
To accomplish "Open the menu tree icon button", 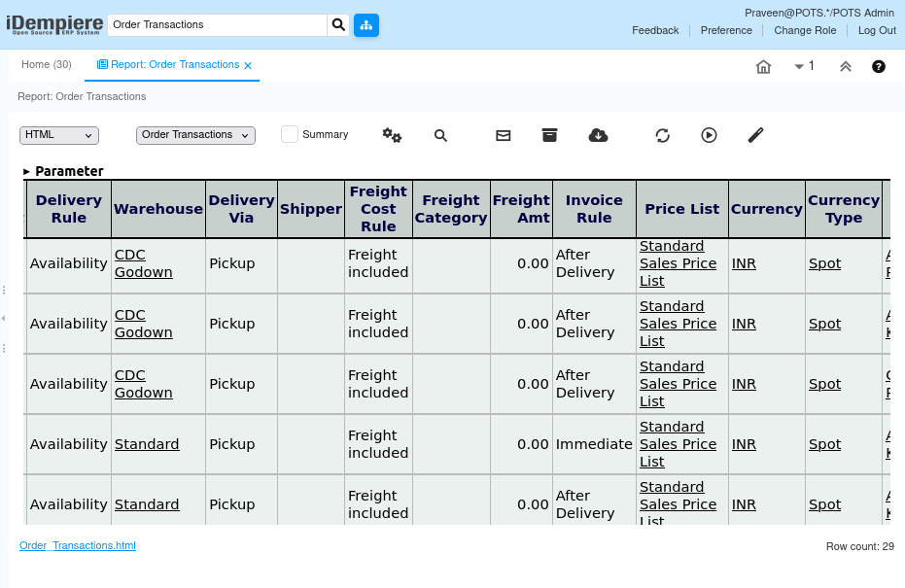I will tap(365, 25).
